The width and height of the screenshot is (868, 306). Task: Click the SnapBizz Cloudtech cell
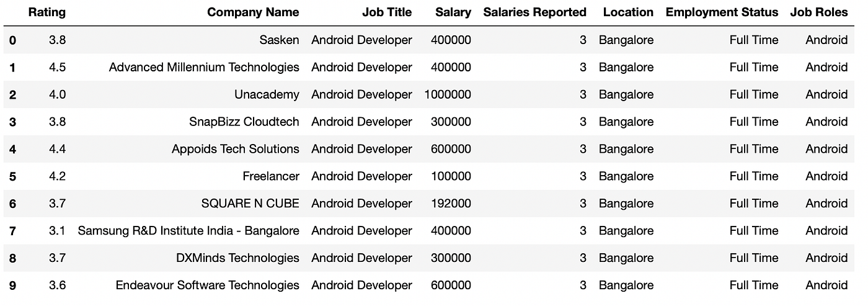point(244,122)
